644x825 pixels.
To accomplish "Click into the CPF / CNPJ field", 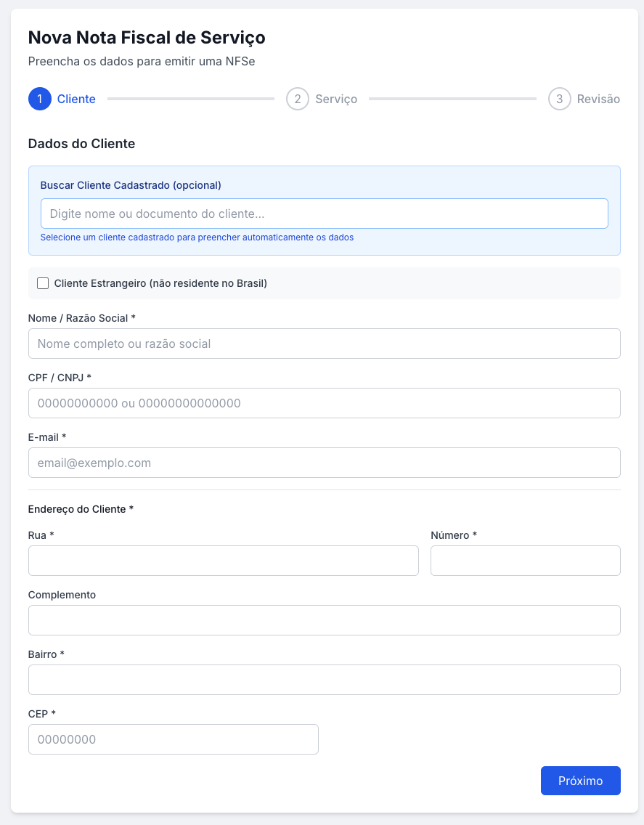I will tap(324, 403).
